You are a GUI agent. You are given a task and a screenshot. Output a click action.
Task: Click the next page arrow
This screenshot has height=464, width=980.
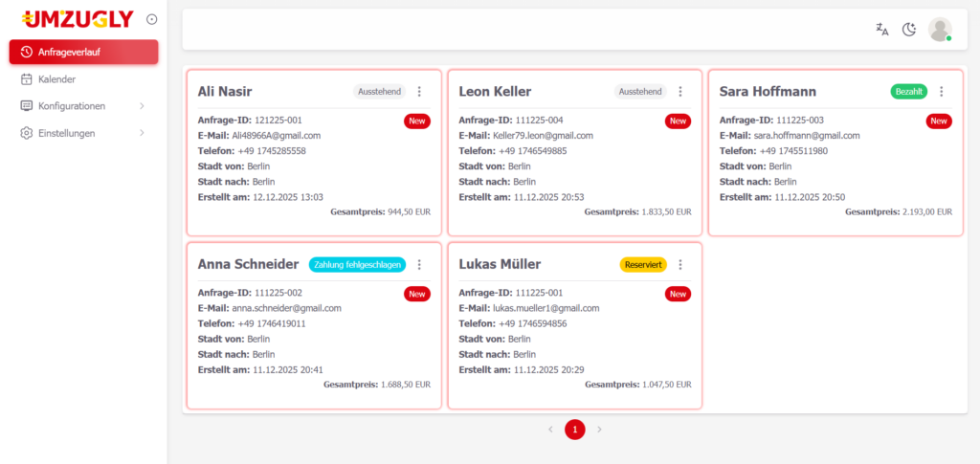tap(599, 430)
